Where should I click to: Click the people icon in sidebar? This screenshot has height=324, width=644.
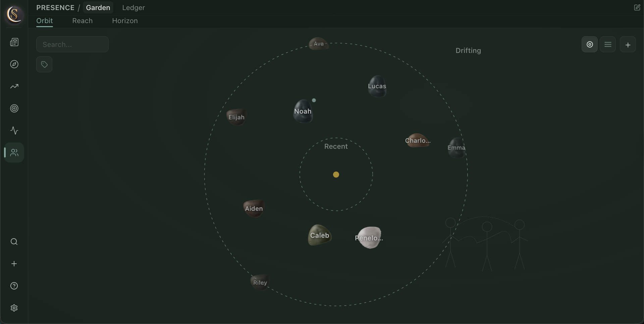coord(14,153)
